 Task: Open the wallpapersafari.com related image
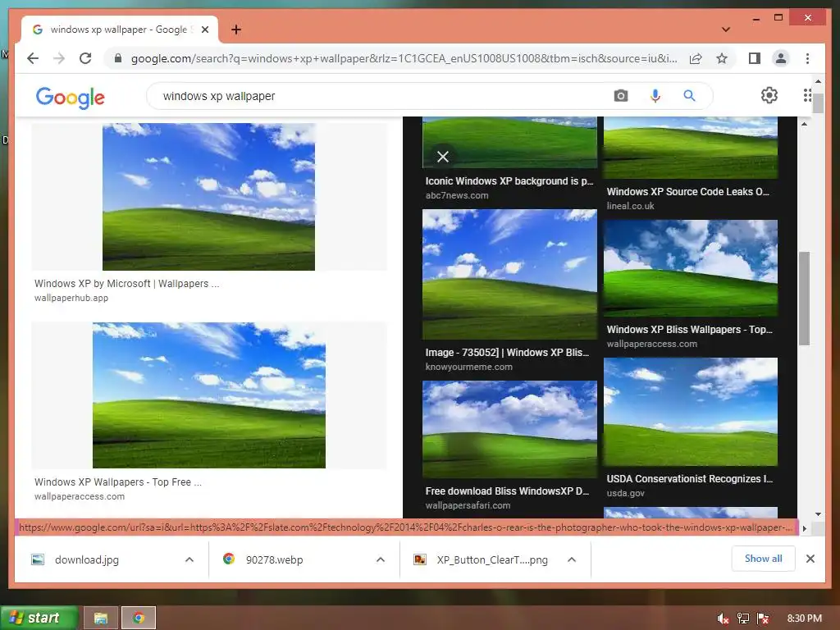click(x=509, y=429)
